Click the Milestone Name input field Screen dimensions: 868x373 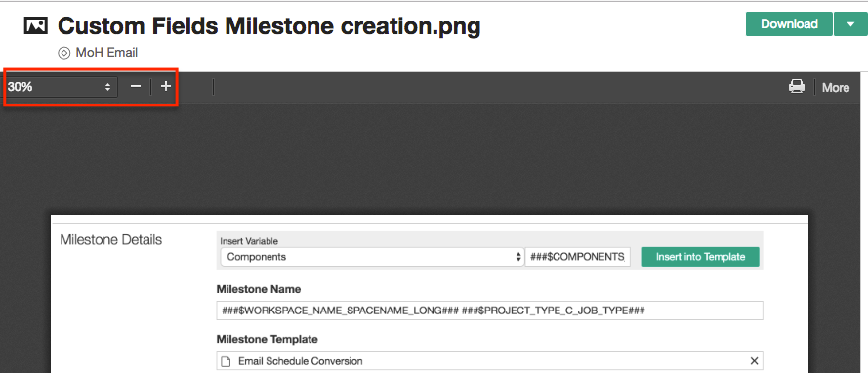click(489, 311)
